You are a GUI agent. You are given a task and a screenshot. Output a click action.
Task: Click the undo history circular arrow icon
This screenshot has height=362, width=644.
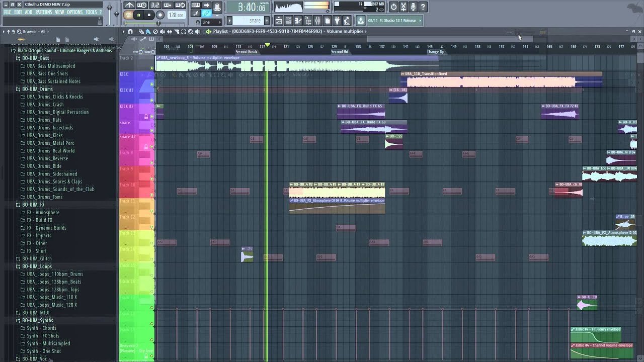[393, 7]
